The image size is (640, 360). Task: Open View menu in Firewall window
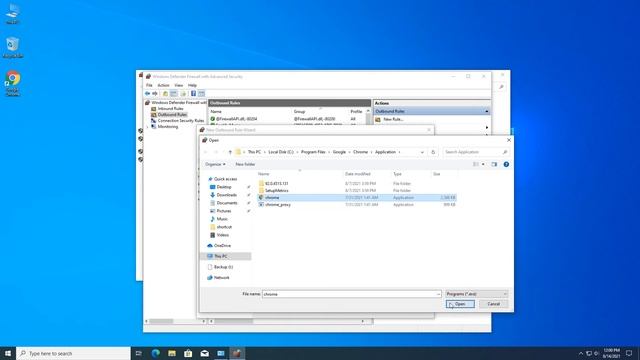(178, 85)
